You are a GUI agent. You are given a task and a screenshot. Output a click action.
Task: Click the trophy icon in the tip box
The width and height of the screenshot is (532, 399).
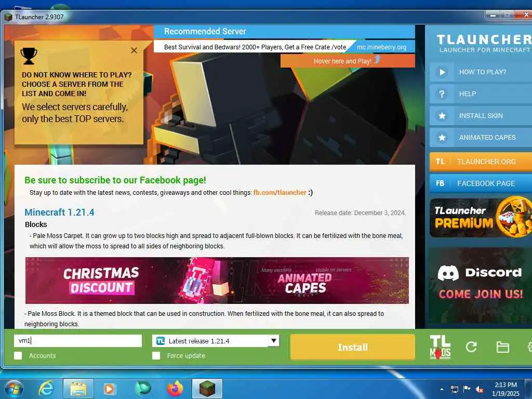point(29,56)
